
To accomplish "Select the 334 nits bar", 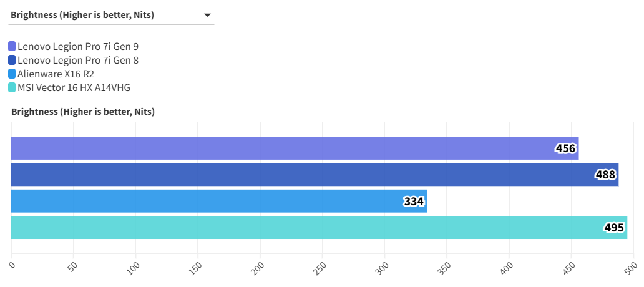I will tap(206, 201).
